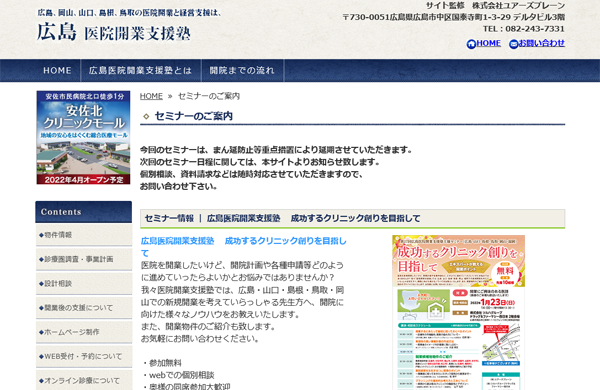Open 物件情報 in Contents sidebar
Screen dimensions: 600x390
[x=84, y=235]
